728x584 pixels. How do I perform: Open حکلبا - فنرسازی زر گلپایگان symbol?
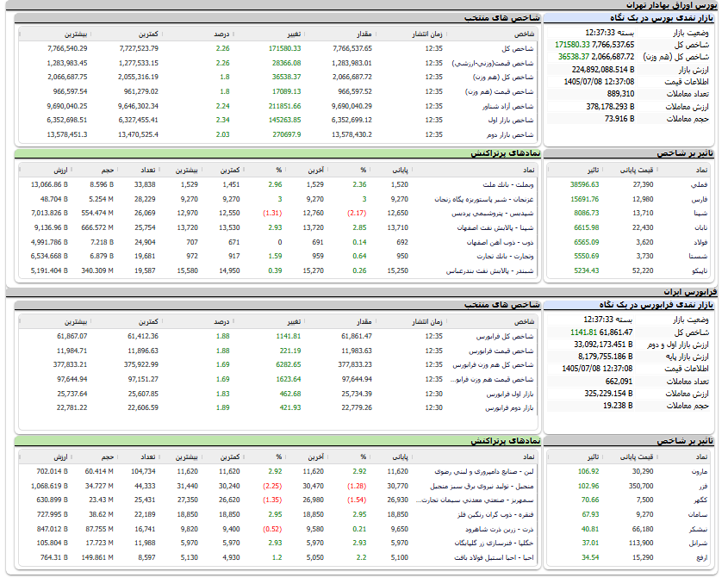point(494,544)
